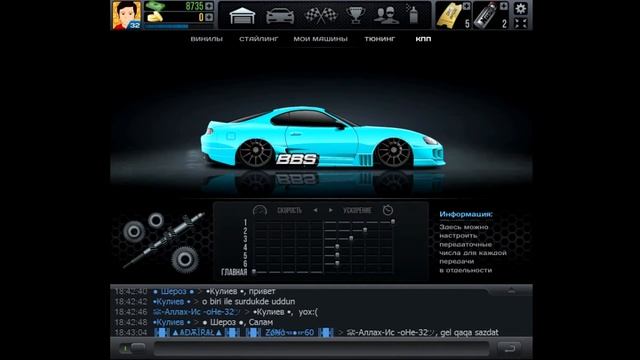This screenshot has width=640, height=360.
Task: Click the Скорость label
Action: (x=289, y=211)
